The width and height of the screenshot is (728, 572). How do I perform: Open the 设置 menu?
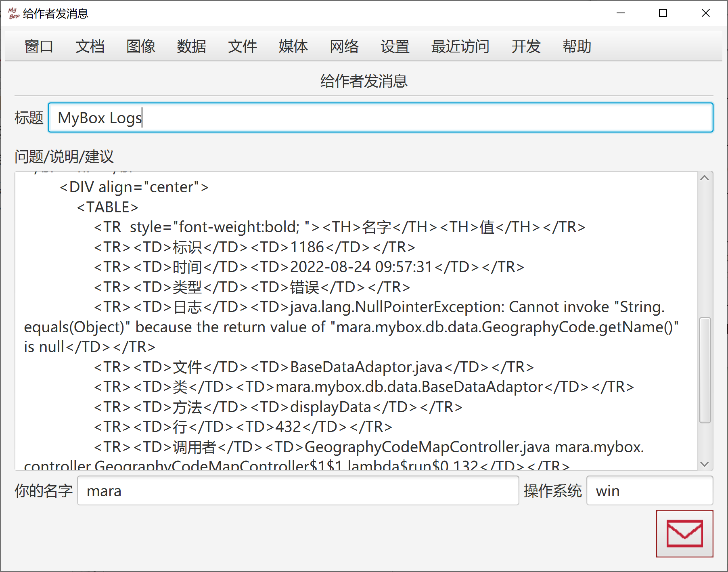tap(395, 46)
